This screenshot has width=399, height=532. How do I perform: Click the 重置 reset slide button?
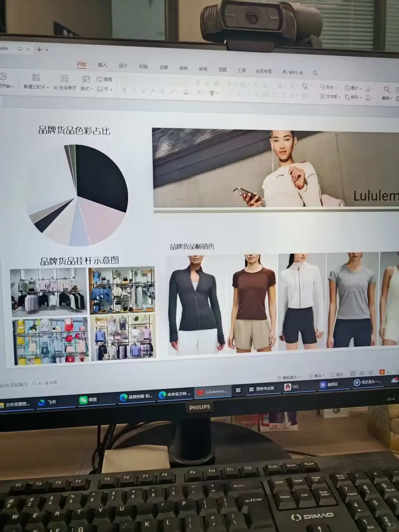click(104, 79)
